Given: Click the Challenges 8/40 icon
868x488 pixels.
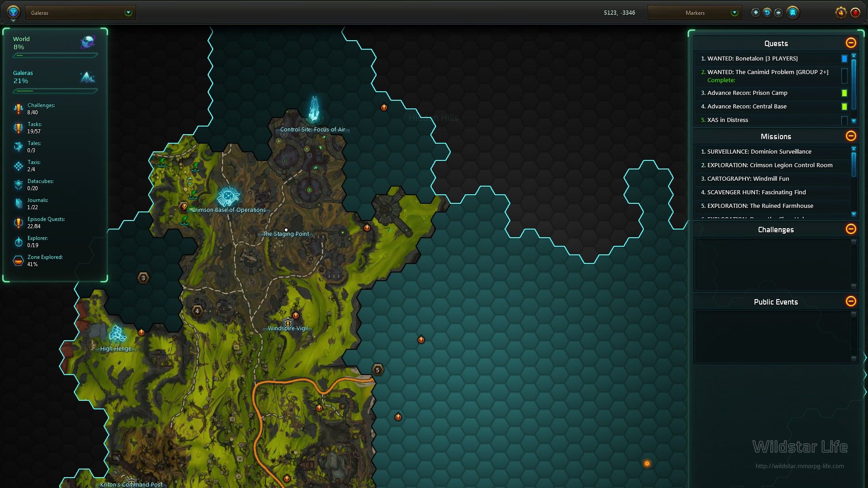Looking at the screenshot, I should tap(18, 109).
